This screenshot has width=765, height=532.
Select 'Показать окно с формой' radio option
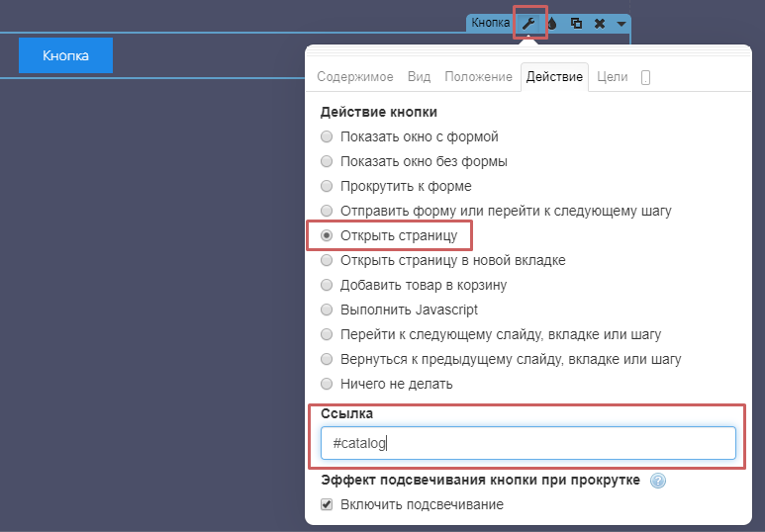(327, 136)
